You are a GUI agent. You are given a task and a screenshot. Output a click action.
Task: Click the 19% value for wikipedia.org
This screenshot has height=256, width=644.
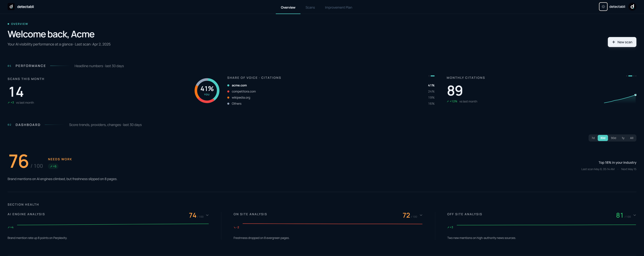point(431,98)
